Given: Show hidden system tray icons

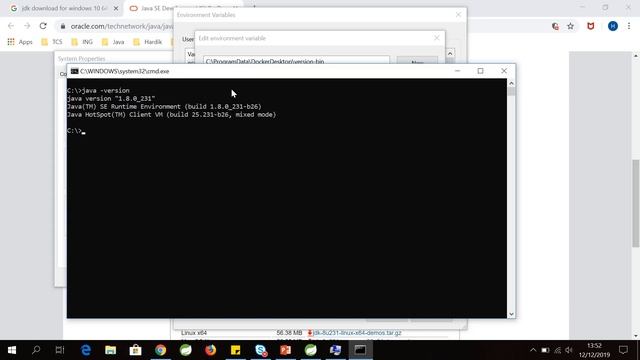Looking at the screenshot, I should (533, 350).
